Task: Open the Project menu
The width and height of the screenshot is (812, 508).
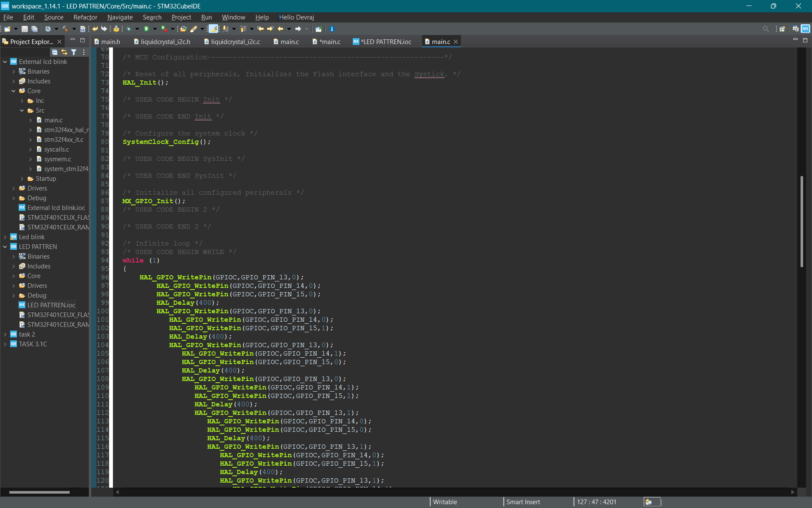Action: pos(181,17)
